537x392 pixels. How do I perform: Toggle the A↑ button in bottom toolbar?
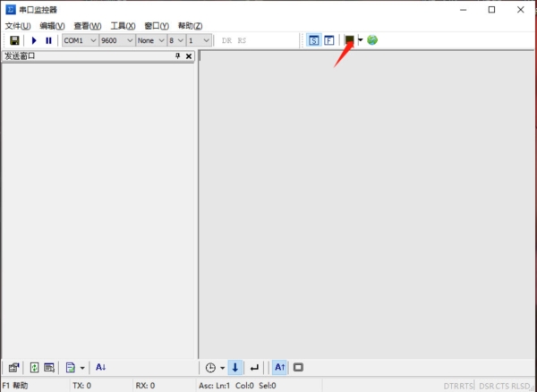pyautogui.click(x=279, y=367)
